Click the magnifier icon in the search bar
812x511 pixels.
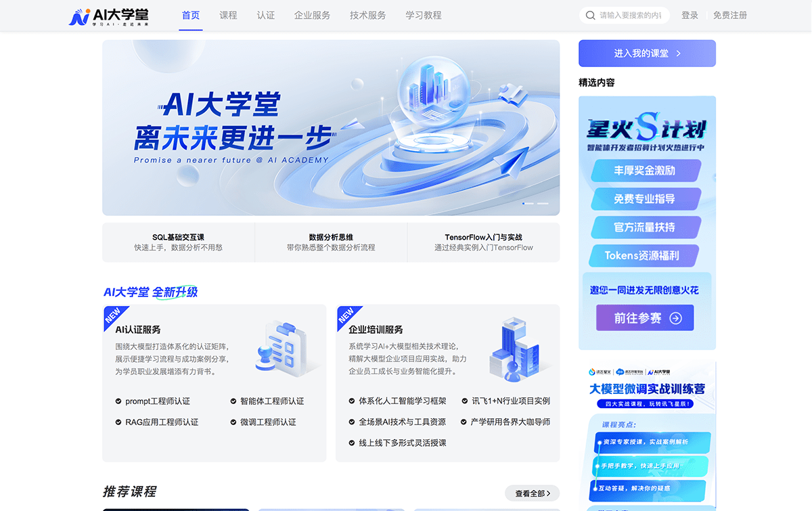590,14
